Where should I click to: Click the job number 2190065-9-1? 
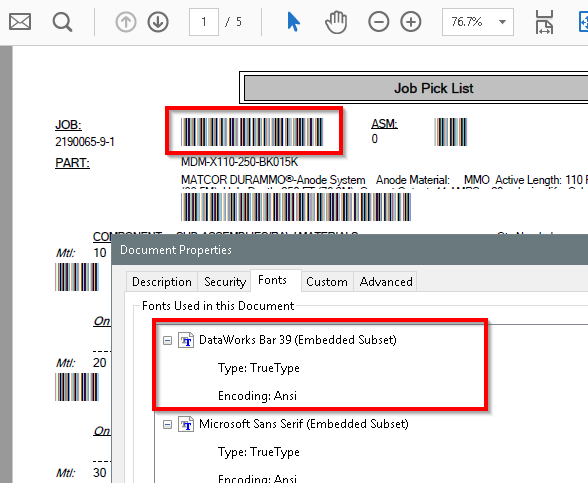(x=85, y=142)
